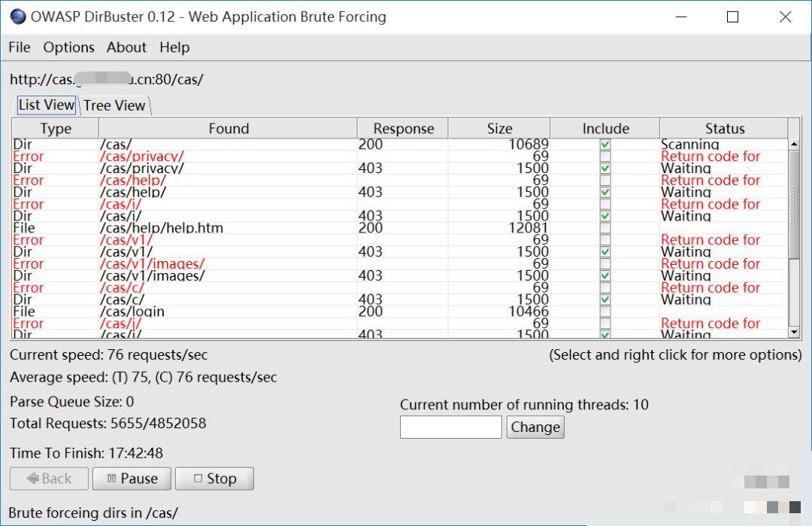The height and width of the screenshot is (526, 812).
Task: Go back with the Back button
Action: pyautogui.click(x=49, y=479)
